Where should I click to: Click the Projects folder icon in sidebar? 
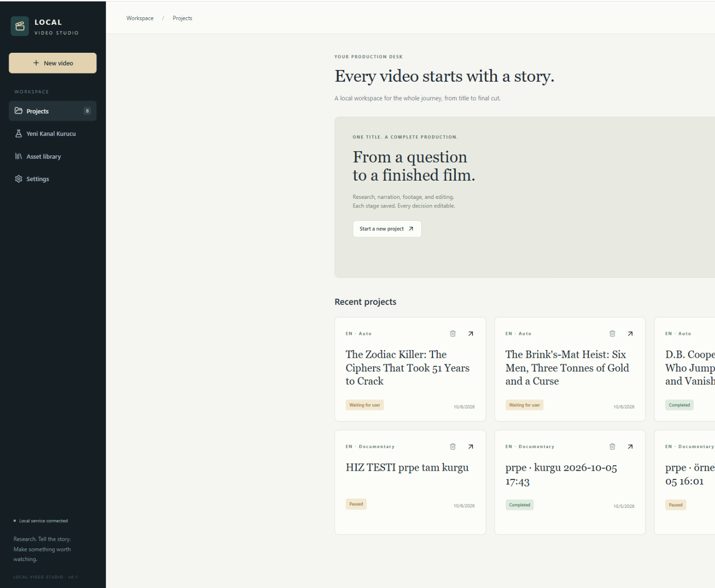pos(19,111)
